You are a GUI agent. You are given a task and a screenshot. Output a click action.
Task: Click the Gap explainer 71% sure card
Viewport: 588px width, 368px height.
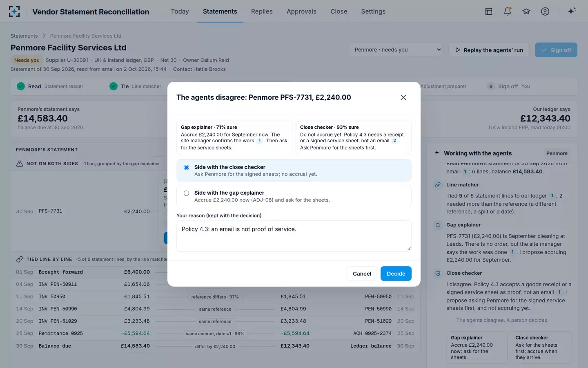(234, 137)
